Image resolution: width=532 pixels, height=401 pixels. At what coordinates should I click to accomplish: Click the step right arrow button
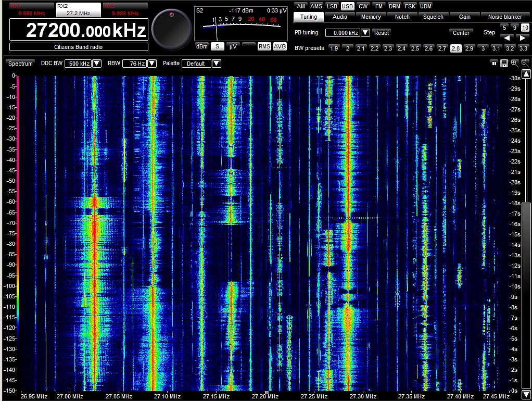(523, 37)
